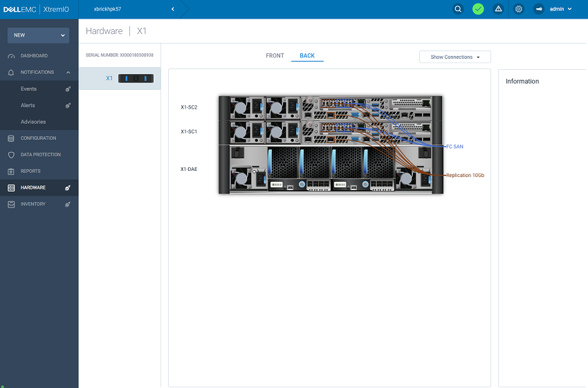
Task: Open Inventory in new window icon
Action: (68, 204)
